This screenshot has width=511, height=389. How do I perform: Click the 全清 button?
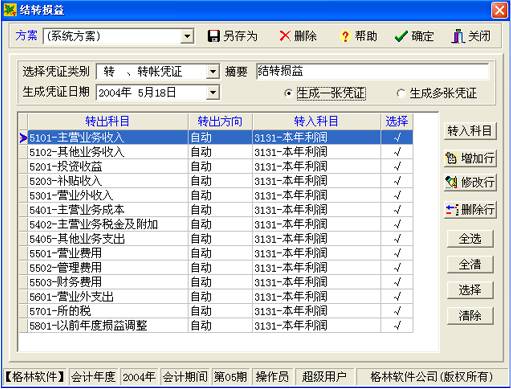click(x=470, y=264)
